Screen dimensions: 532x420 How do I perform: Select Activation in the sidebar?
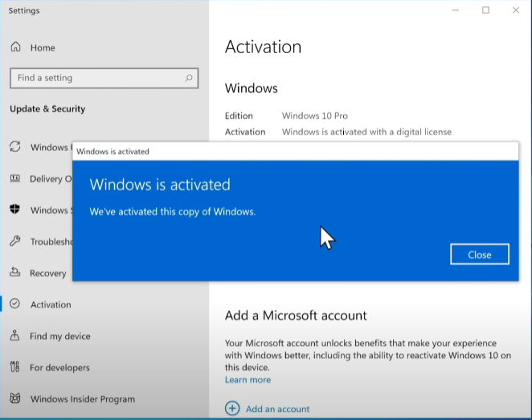(x=51, y=304)
